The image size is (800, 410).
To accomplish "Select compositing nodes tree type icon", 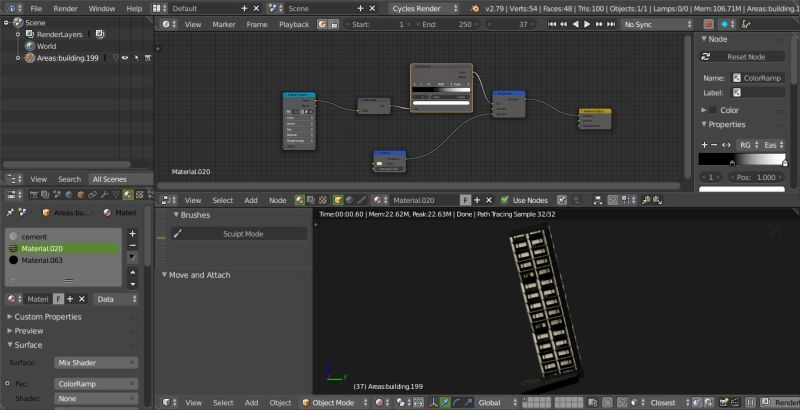I will (311, 200).
